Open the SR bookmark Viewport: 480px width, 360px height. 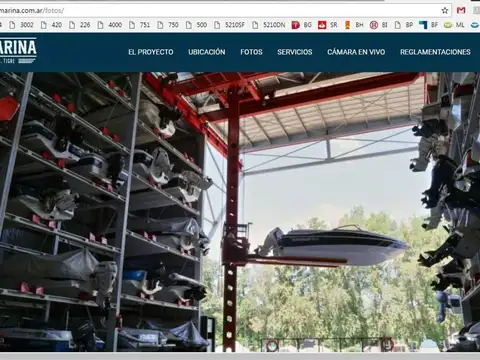pyautogui.click(x=328, y=25)
